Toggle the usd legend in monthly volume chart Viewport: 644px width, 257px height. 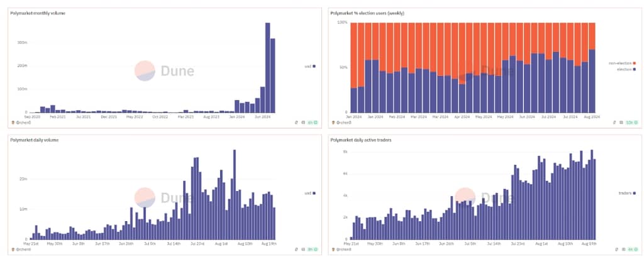pos(310,66)
